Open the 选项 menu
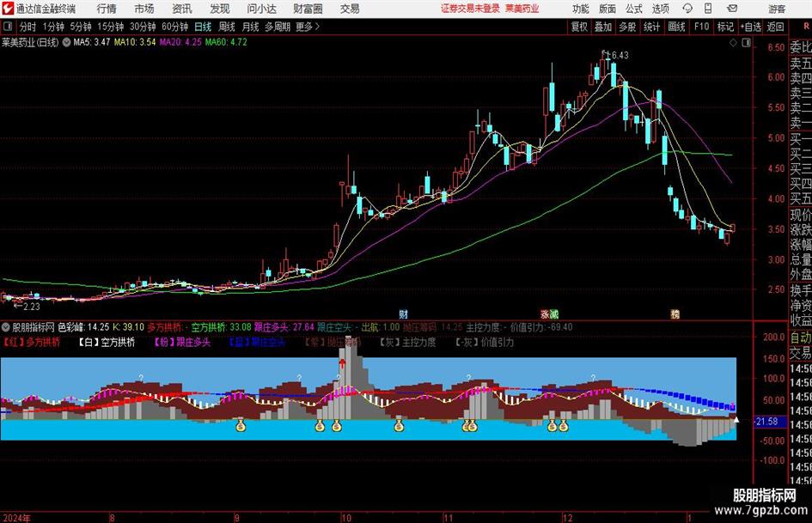The width and height of the screenshot is (812, 523). 660,9
